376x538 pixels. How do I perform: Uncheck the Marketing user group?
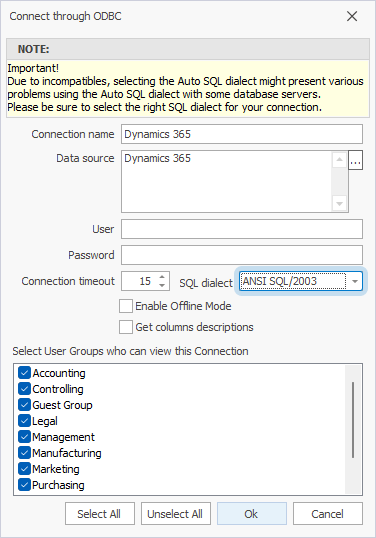pyautogui.click(x=24, y=469)
